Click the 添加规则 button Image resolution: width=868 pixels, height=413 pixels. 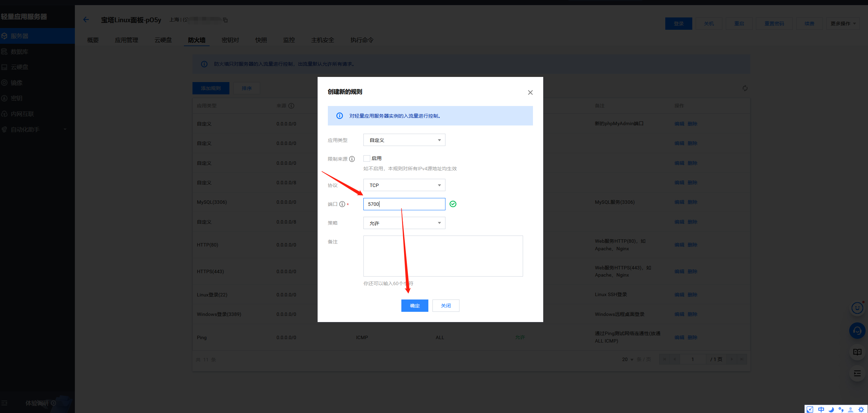click(211, 88)
